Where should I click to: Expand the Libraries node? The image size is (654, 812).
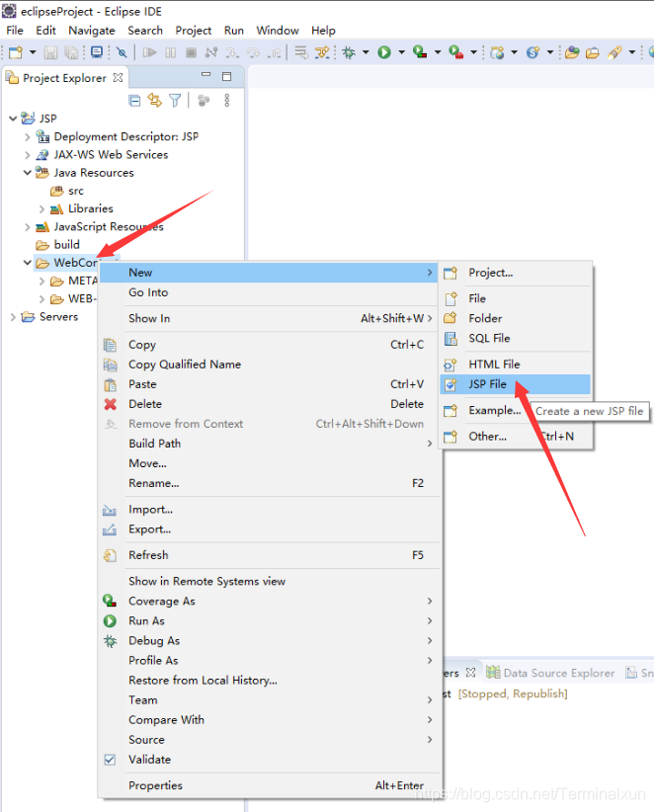point(41,208)
